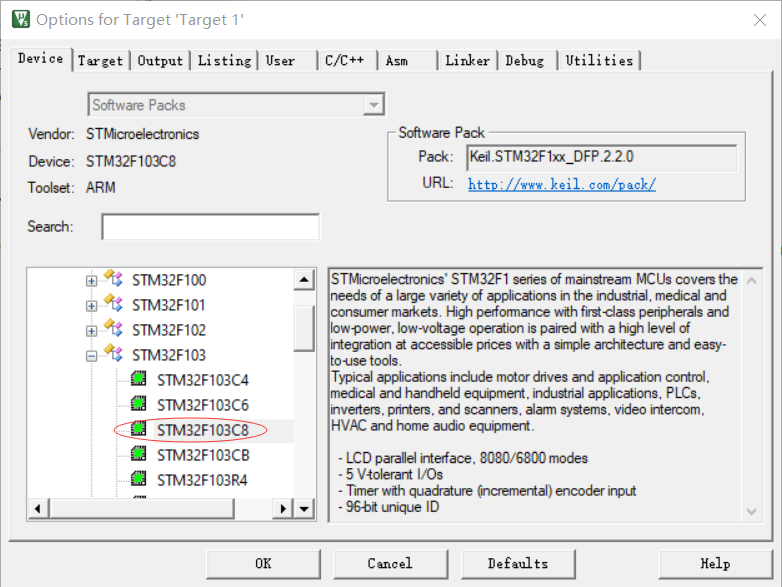Click device tree scroll left arrow

(x=38, y=509)
